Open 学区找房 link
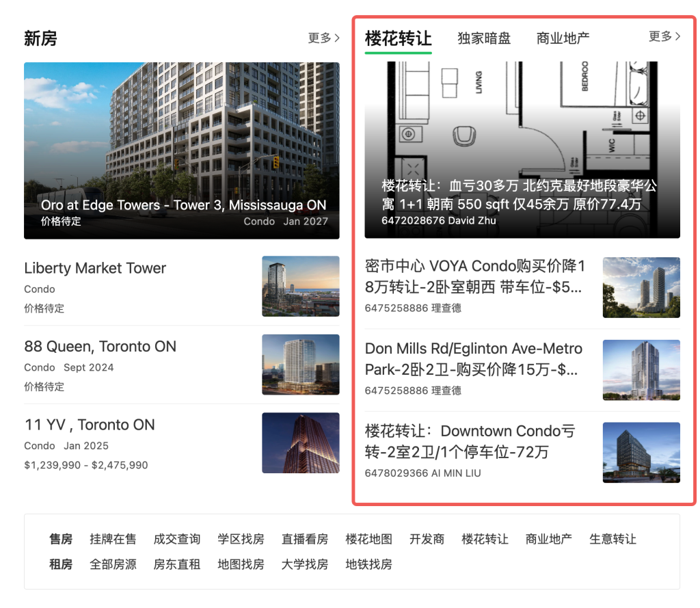The image size is (700, 608). tap(241, 539)
